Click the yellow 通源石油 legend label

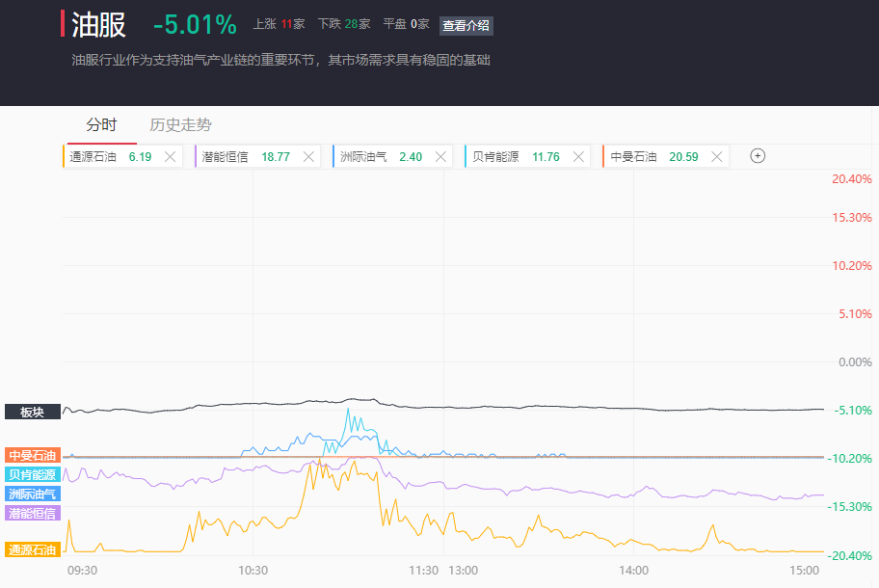(x=33, y=549)
